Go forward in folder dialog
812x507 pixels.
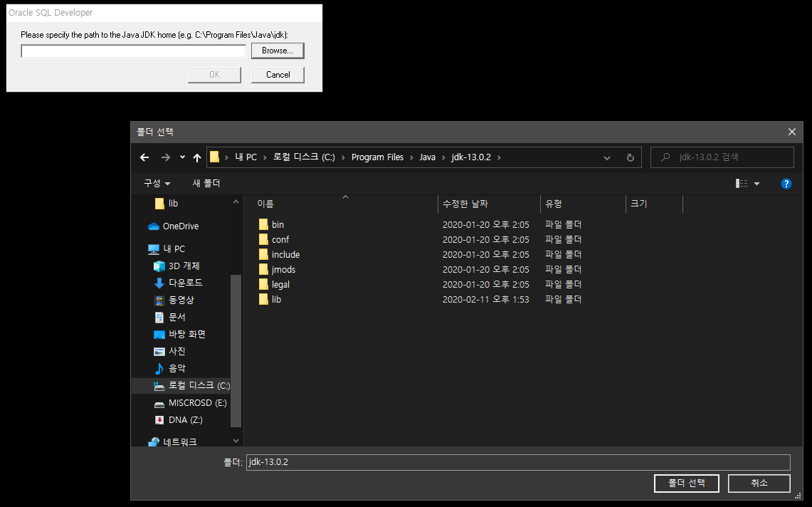tap(166, 157)
